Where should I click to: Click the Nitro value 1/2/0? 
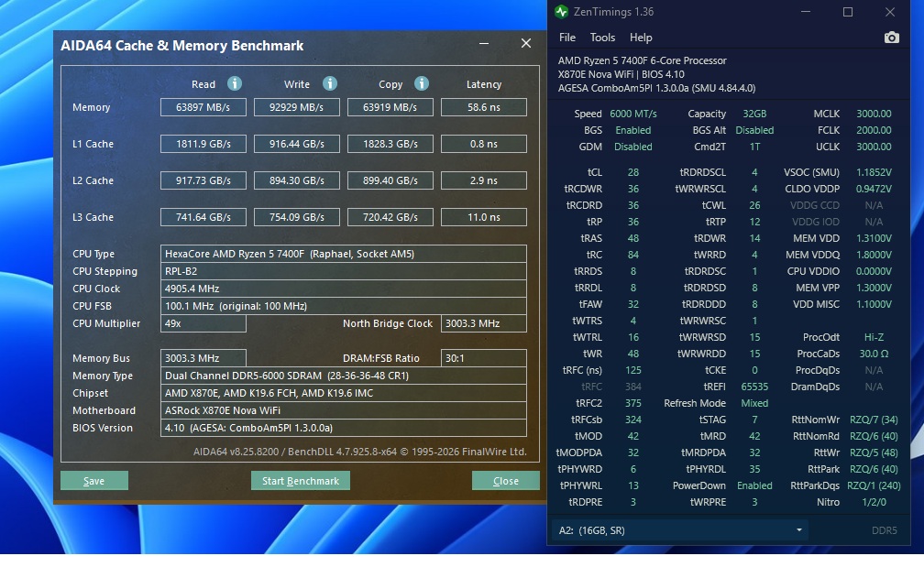[874, 502]
